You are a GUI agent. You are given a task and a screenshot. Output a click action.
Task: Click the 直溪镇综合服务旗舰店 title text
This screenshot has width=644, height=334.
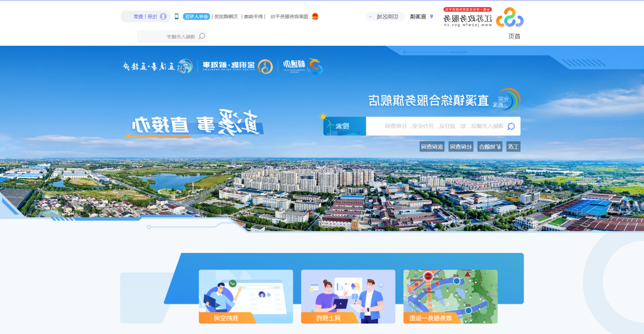pyautogui.click(x=429, y=100)
